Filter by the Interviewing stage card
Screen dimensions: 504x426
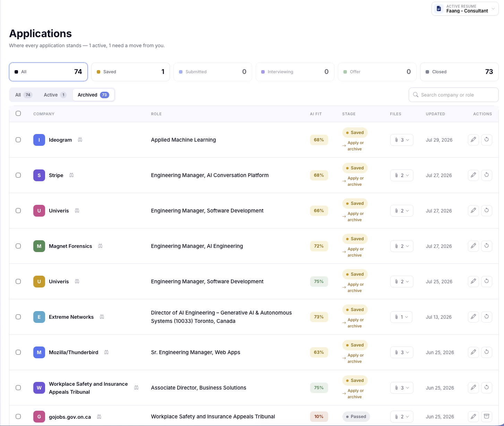[295, 72]
